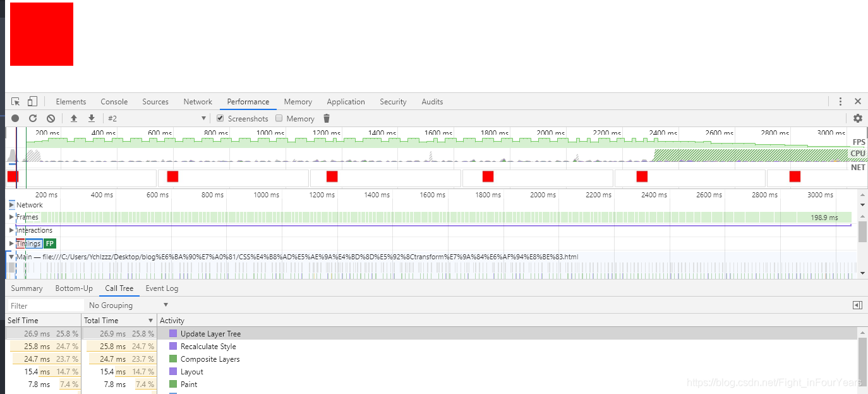Click the second screenshot thumbnail in filmstrip

click(233, 178)
